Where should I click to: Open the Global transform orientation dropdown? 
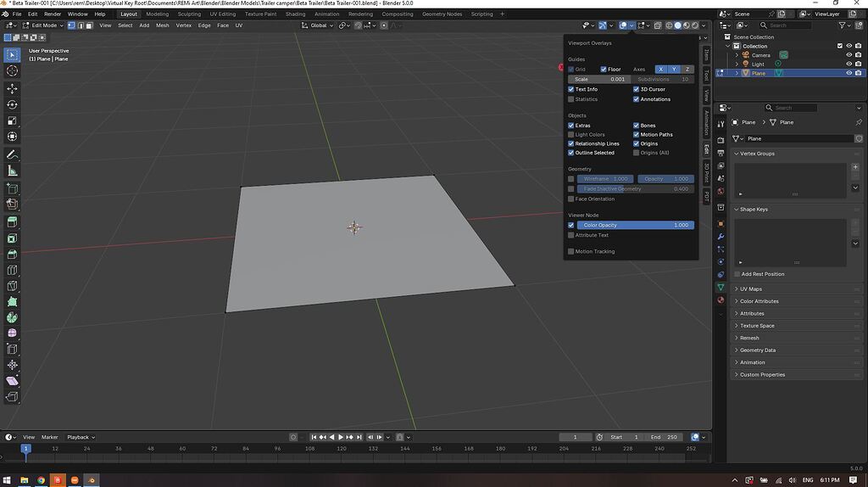click(318, 25)
